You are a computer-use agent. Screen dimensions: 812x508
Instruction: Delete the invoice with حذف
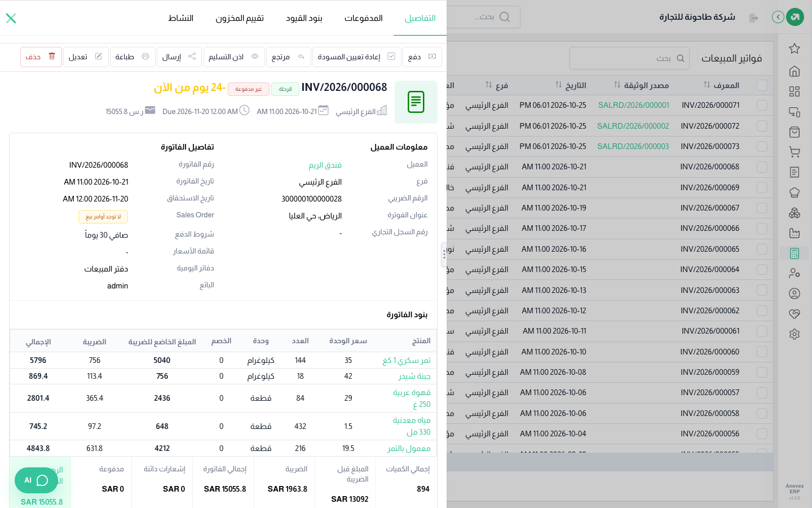41,56
